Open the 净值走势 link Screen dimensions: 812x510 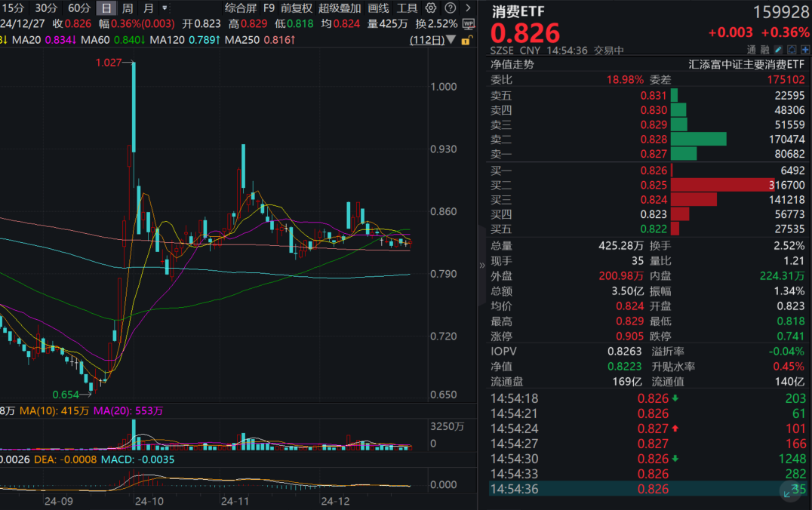click(x=512, y=65)
